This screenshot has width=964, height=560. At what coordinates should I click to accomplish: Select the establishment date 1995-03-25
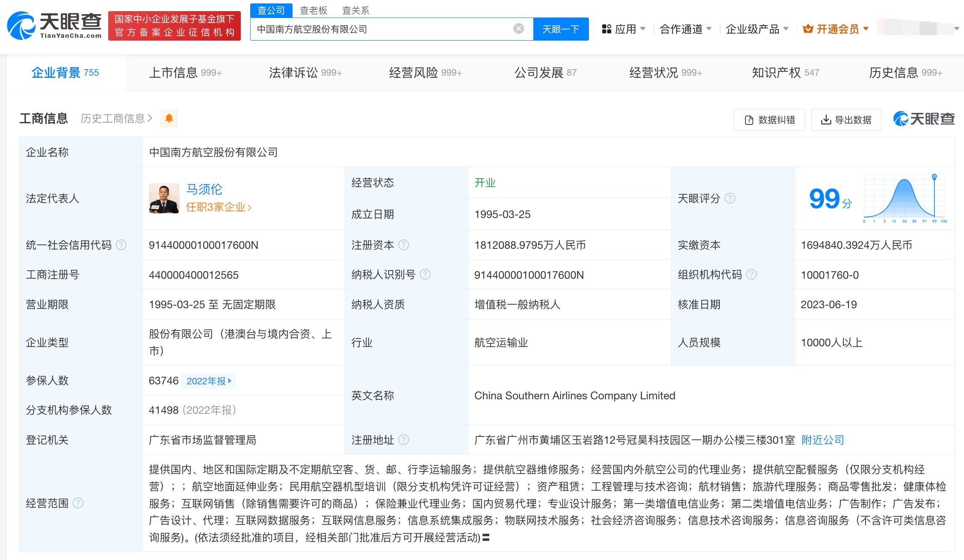pyautogui.click(x=503, y=214)
